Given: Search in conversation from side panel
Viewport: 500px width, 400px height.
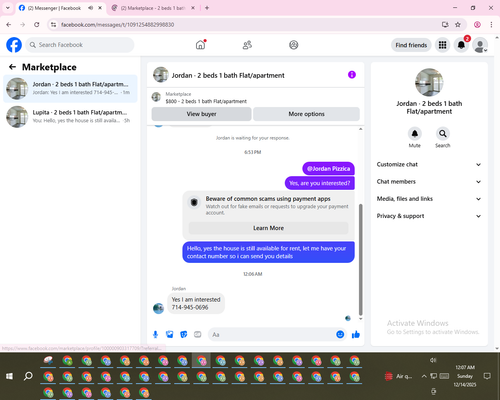Looking at the screenshot, I should (x=443, y=134).
